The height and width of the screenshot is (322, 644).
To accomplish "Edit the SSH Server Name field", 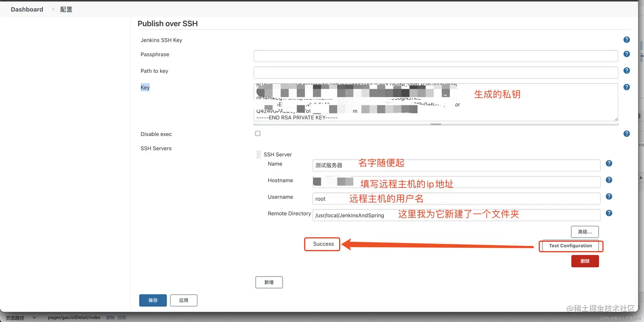I will (457, 165).
